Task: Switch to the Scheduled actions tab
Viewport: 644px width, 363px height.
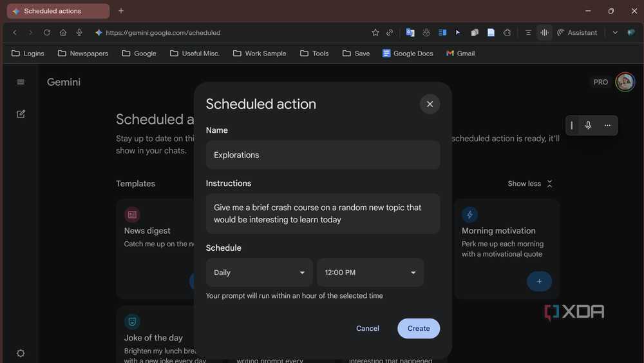Action: pyautogui.click(x=58, y=11)
